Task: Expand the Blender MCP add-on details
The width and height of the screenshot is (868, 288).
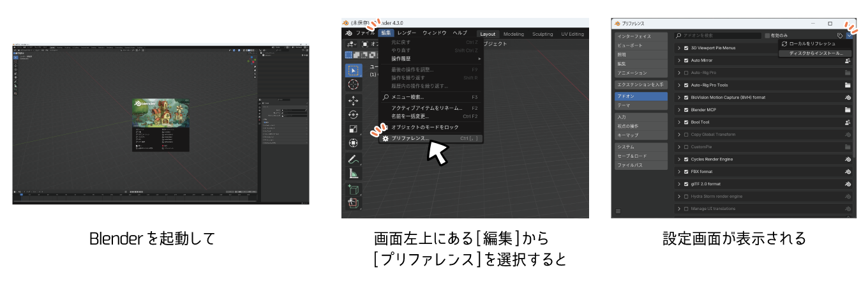Action: [679, 110]
